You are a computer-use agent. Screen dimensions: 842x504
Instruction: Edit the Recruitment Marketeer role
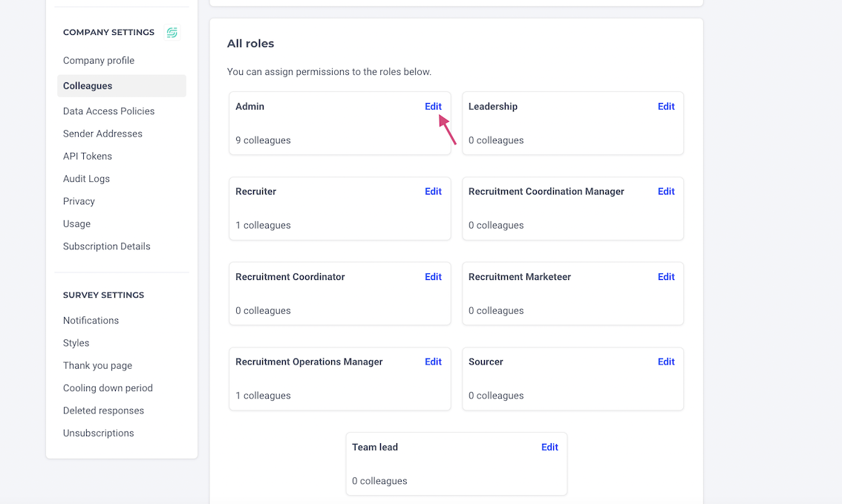coord(666,277)
